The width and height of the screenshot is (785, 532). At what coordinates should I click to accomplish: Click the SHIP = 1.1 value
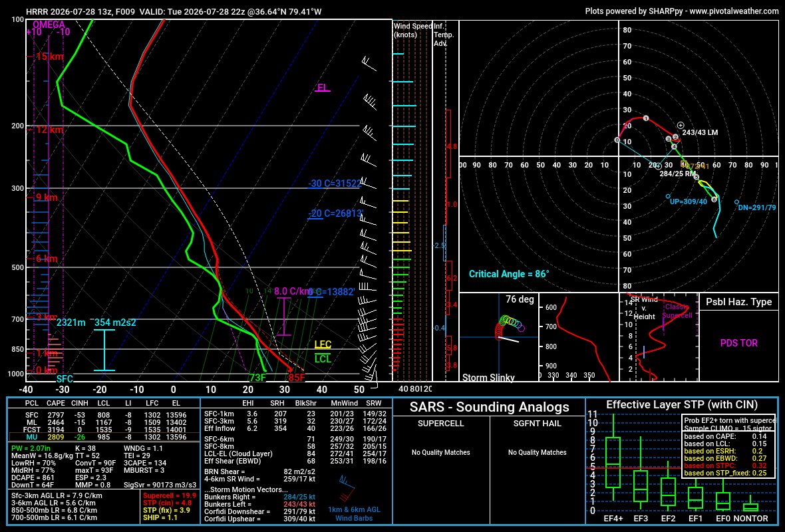(x=160, y=517)
